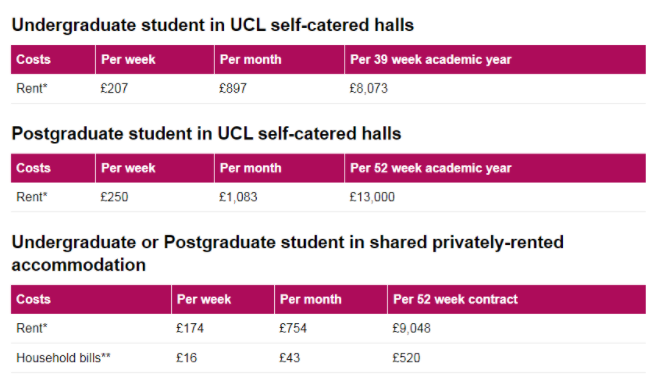Select the £520 yearly bills value
The width and height of the screenshot is (654, 380).
pyautogui.click(x=406, y=358)
